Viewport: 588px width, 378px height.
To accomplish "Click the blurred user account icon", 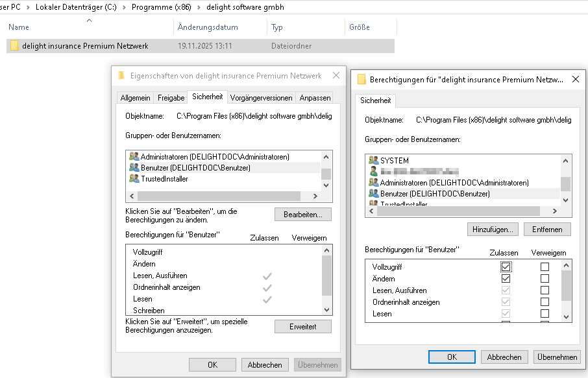I will coord(373,172).
